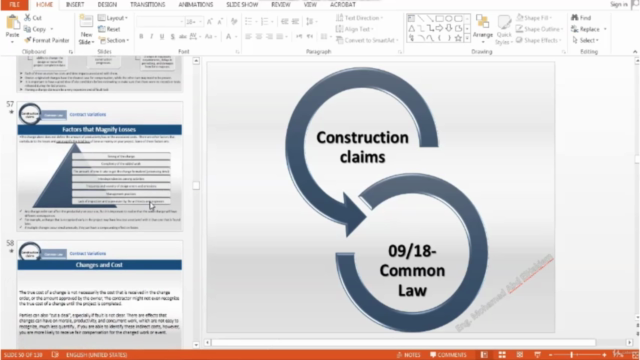Open the Text Direction dropdown
The image size is (640, 360).
(x=360, y=18)
